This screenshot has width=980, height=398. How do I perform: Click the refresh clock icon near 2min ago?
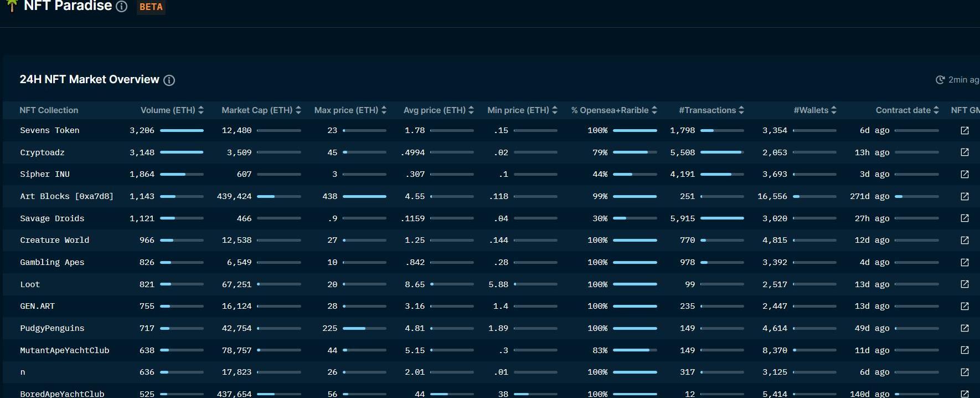[x=940, y=80]
